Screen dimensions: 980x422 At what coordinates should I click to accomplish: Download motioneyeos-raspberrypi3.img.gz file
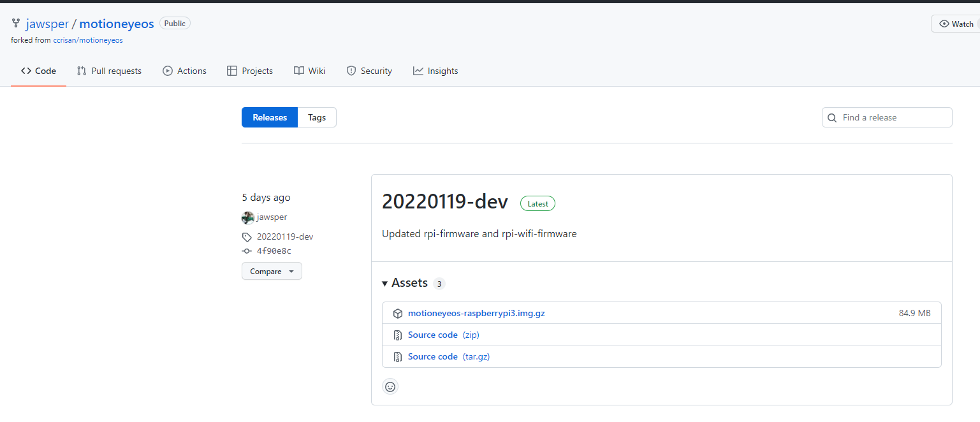[476, 314]
